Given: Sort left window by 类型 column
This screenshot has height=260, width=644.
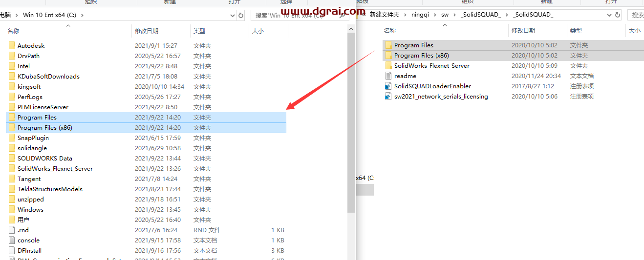Looking at the screenshot, I should [199, 31].
